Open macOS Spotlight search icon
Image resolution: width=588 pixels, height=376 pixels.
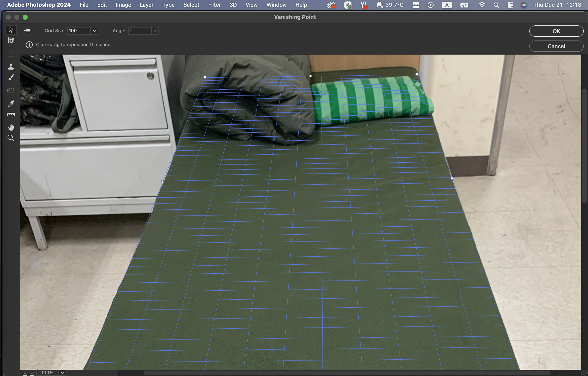[496, 5]
